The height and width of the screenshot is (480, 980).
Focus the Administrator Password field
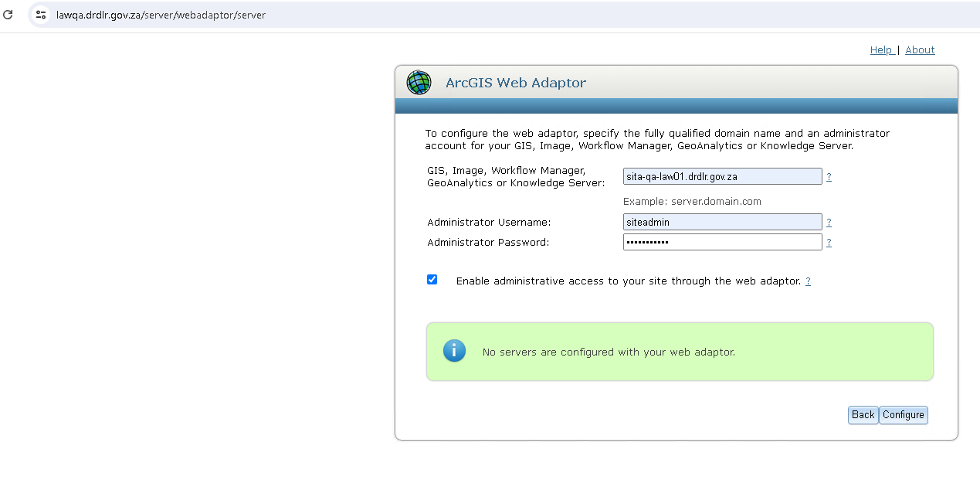(722, 242)
